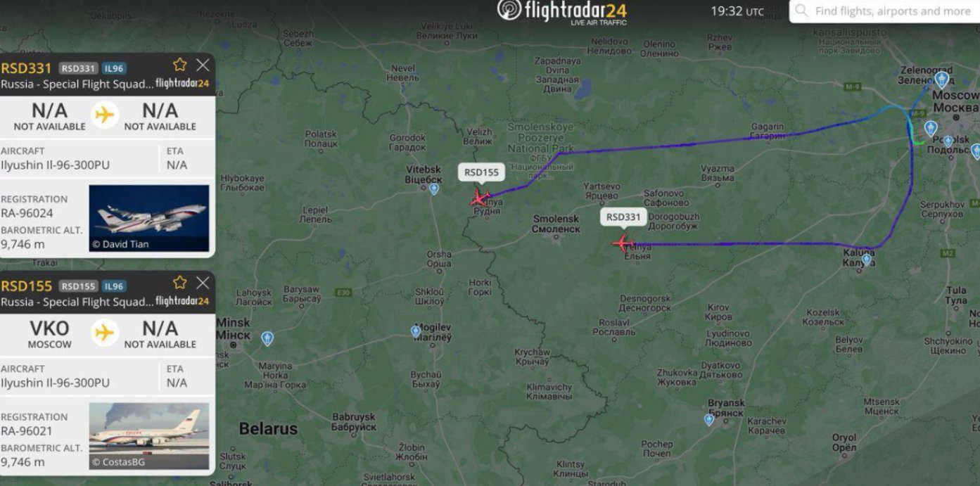980x486 pixels.
Task: Click the RSD331 callout label on map
Action: point(623,217)
